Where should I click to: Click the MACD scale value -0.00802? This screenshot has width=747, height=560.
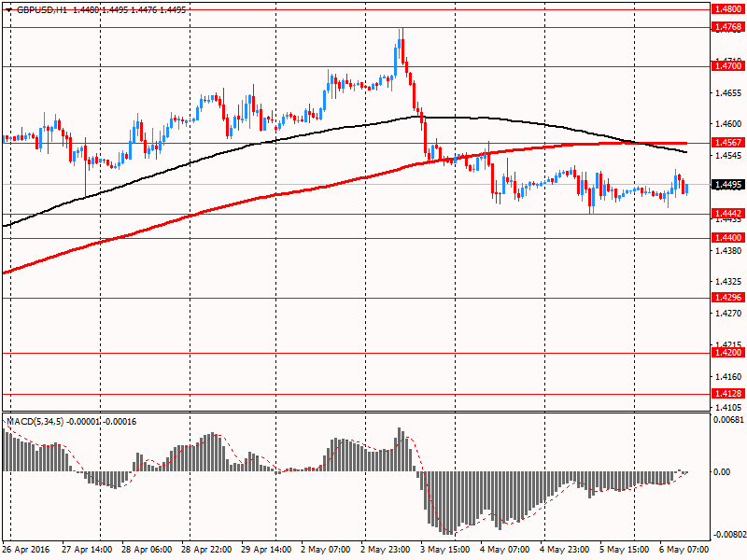(729, 534)
